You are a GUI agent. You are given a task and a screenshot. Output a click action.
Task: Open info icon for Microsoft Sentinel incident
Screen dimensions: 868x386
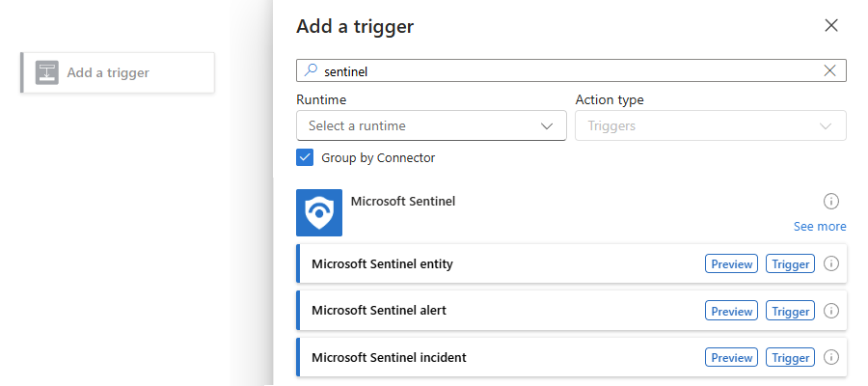click(831, 357)
